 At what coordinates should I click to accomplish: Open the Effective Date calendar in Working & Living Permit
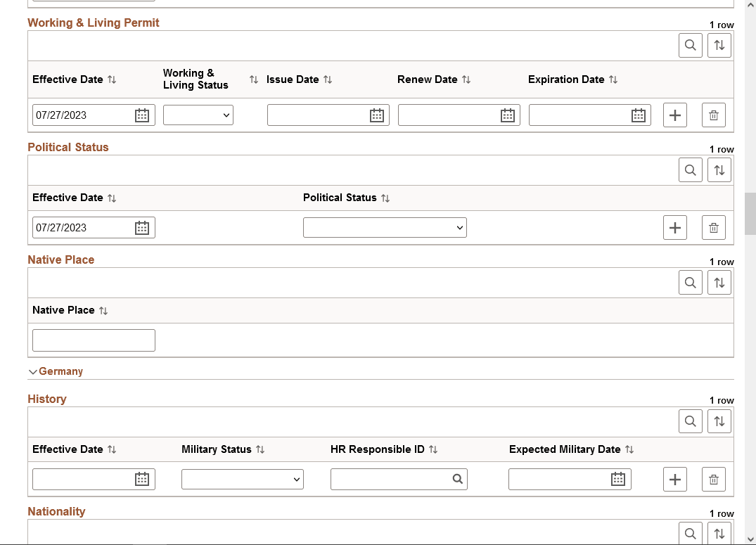(x=142, y=115)
